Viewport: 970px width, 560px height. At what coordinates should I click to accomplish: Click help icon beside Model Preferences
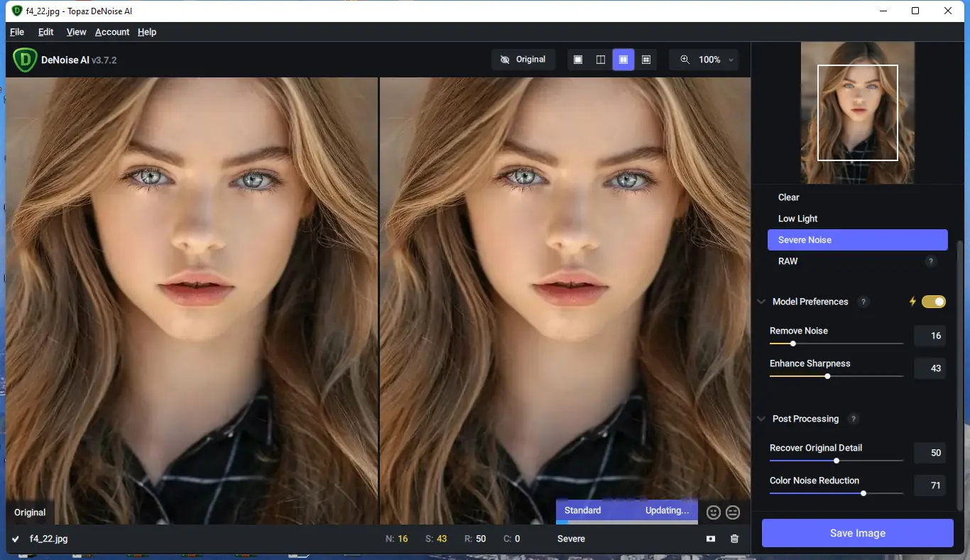pyautogui.click(x=863, y=302)
